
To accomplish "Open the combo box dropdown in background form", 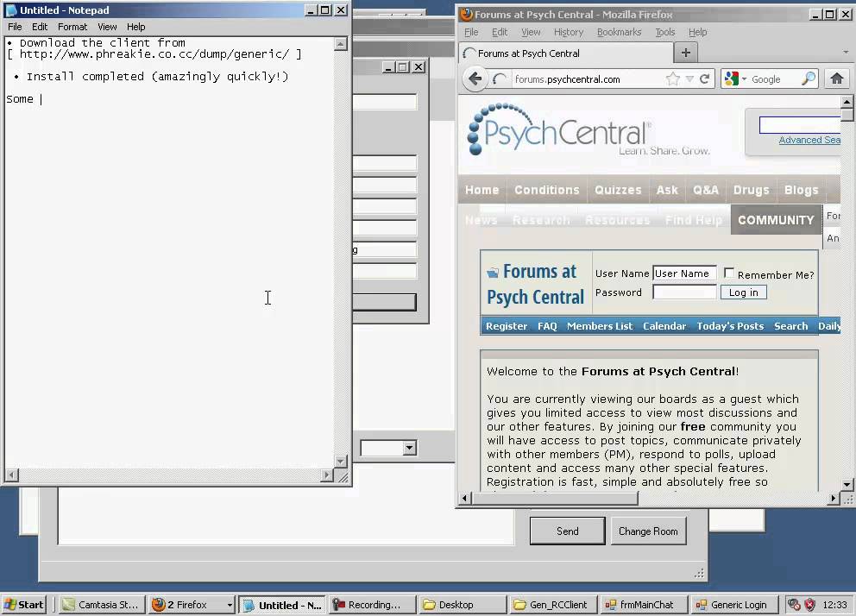I will tap(409, 448).
